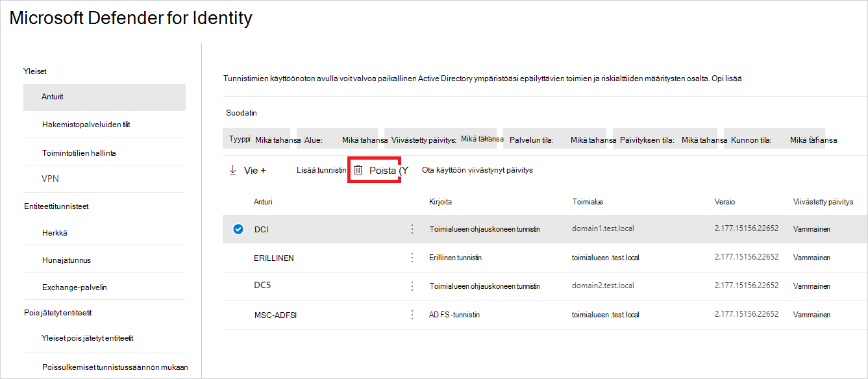Image resolution: width=868 pixels, height=379 pixels.
Task: Follow the Opi lisää link
Action: [728, 79]
